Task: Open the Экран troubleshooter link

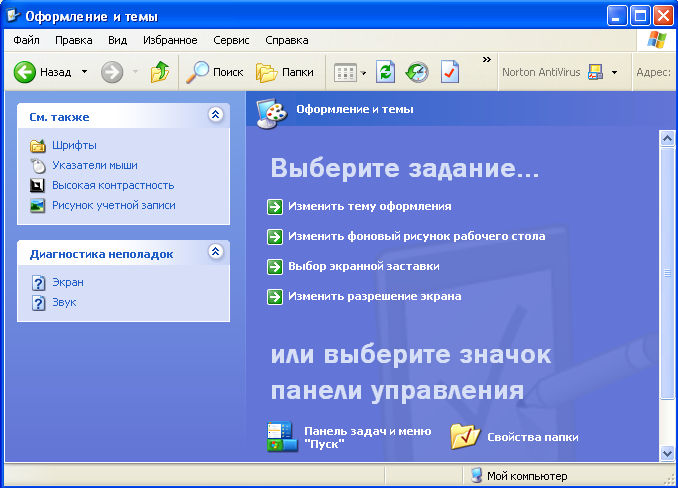Action: (68, 282)
